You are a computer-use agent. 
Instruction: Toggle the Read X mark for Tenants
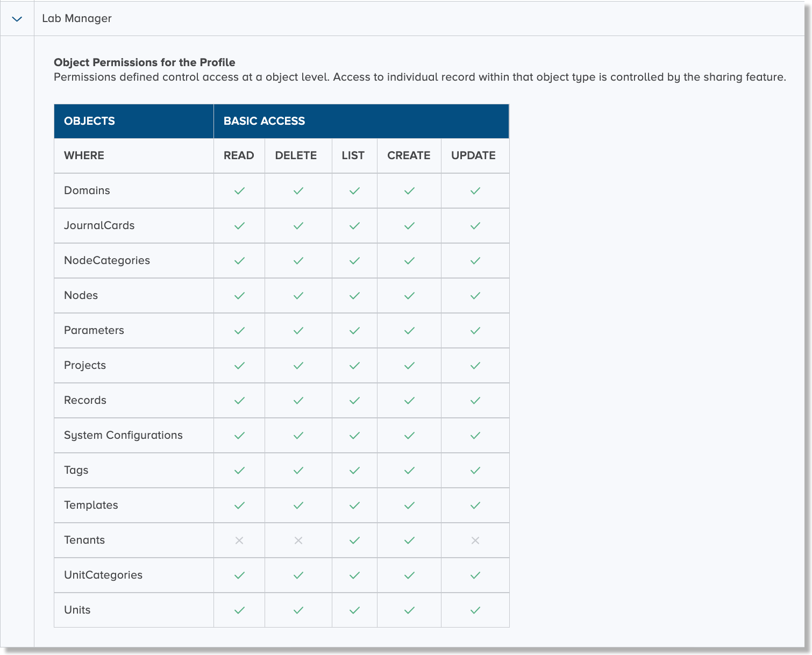[x=239, y=540]
